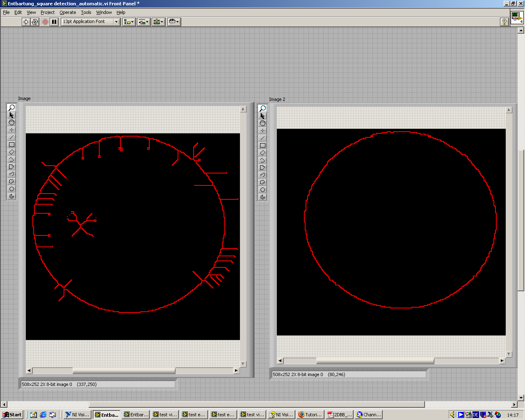Viewport: 525px width, 420px height.
Task: Select the Annulus tool in Image 2 display
Action: click(x=262, y=197)
